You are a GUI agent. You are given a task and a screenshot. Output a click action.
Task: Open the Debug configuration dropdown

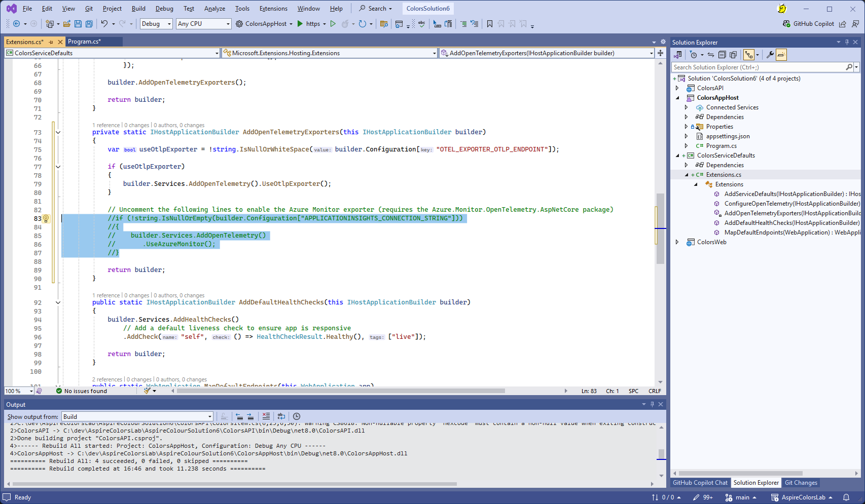click(156, 24)
